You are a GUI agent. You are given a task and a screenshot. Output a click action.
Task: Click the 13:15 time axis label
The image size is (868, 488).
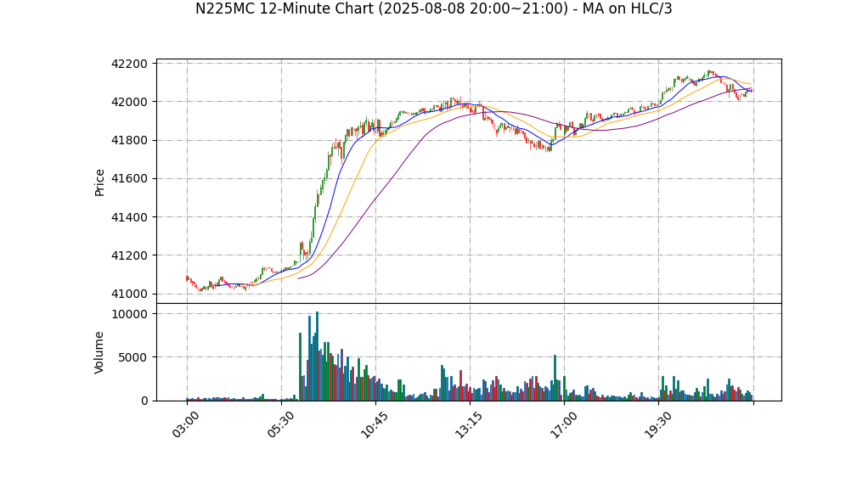468,424
